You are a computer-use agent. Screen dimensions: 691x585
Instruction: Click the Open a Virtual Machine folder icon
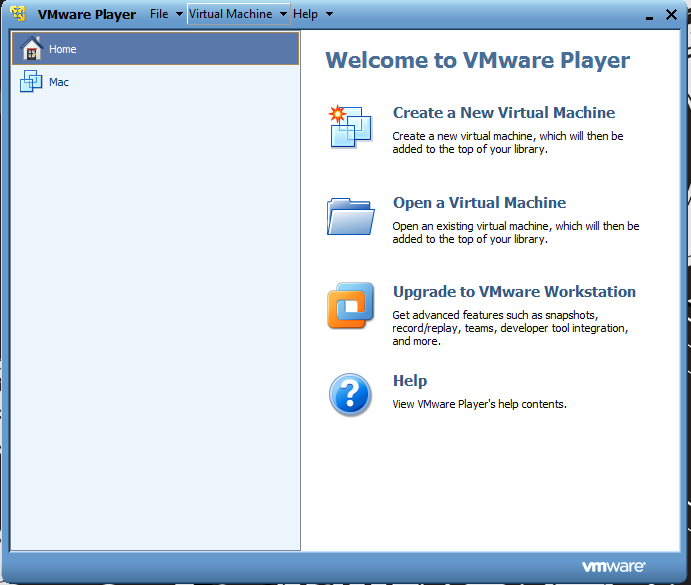[x=351, y=216]
